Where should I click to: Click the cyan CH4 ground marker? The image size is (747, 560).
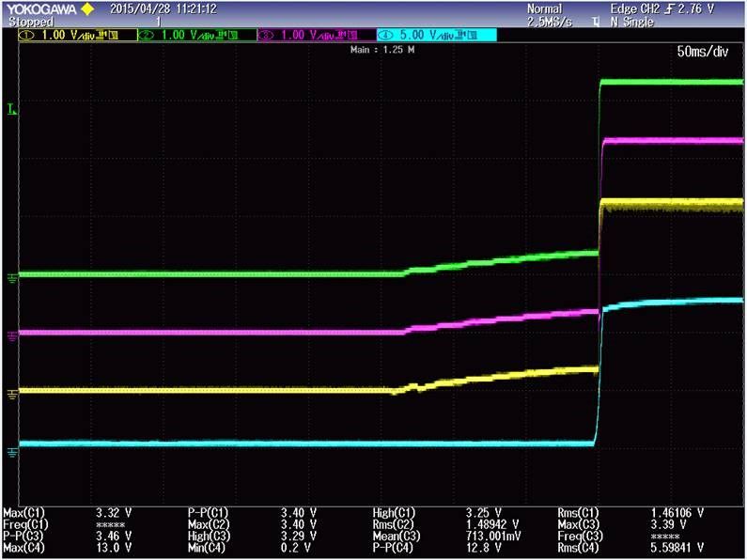tap(12, 452)
